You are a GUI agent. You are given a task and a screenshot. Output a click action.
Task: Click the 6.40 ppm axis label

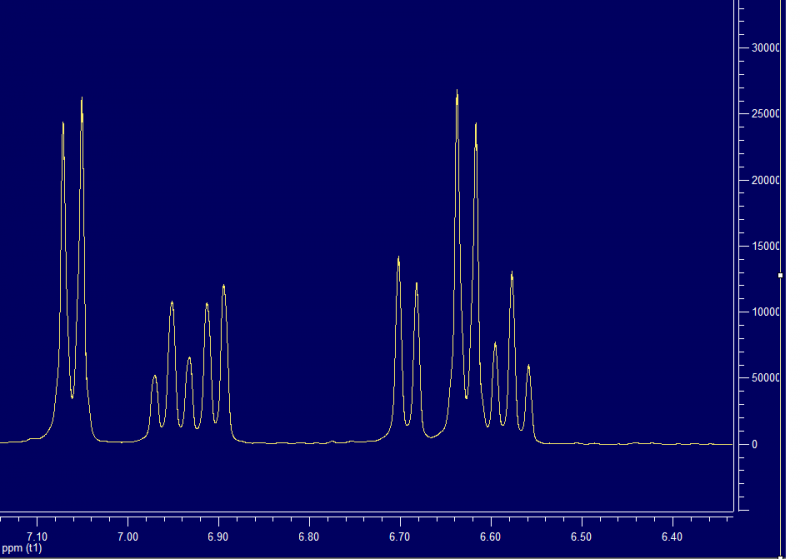pyautogui.click(x=672, y=537)
